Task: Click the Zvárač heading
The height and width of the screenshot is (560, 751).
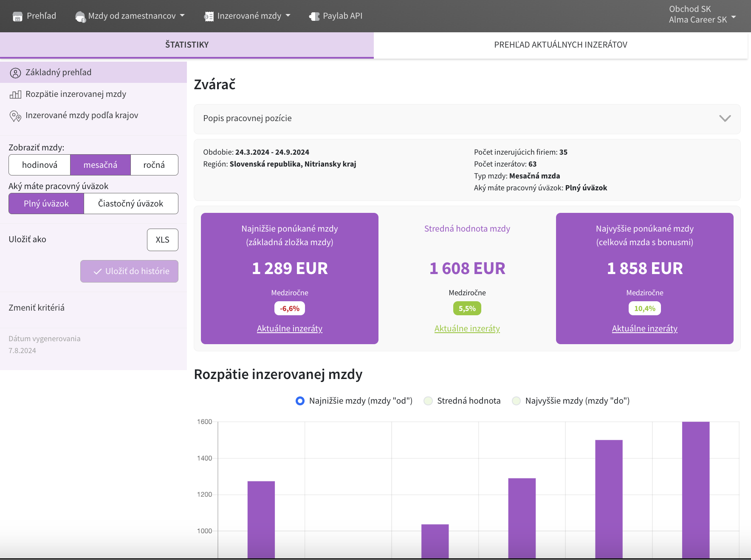Action: click(215, 85)
